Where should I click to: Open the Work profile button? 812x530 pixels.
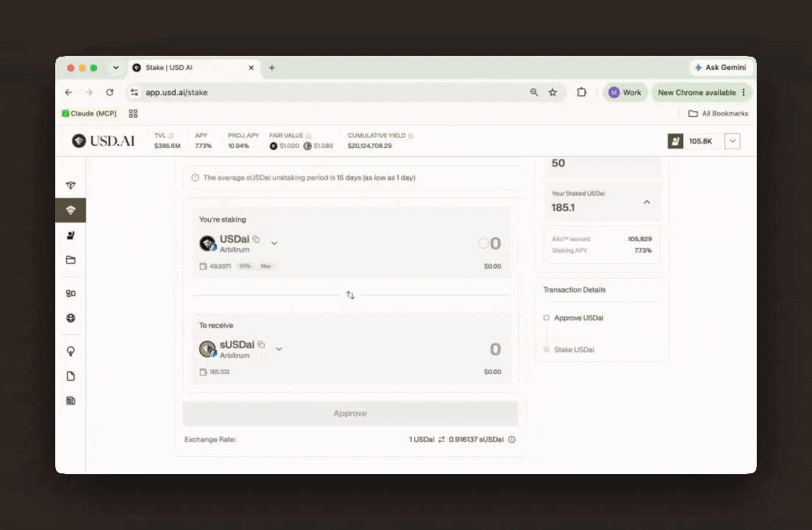tap(624, 92)
